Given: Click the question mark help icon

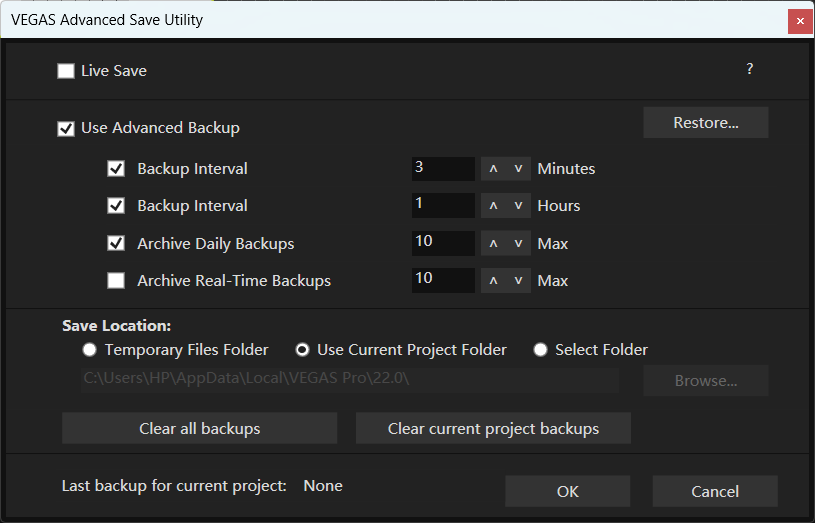Looking at the screenshot, I should point(749,70).
